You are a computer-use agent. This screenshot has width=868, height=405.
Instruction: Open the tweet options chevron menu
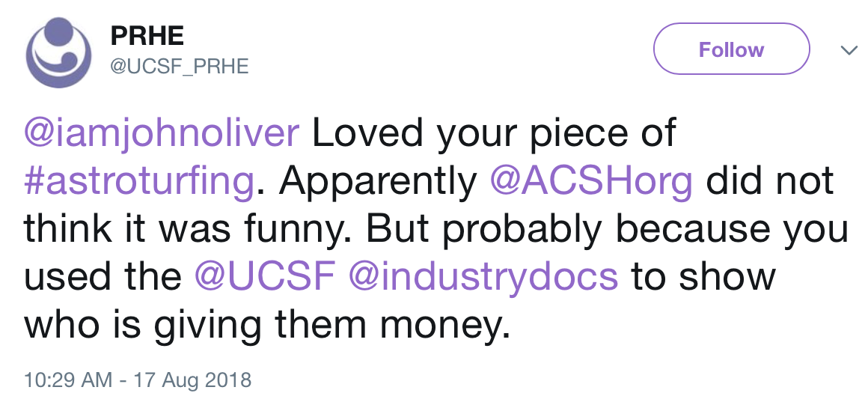pos(848,51)
